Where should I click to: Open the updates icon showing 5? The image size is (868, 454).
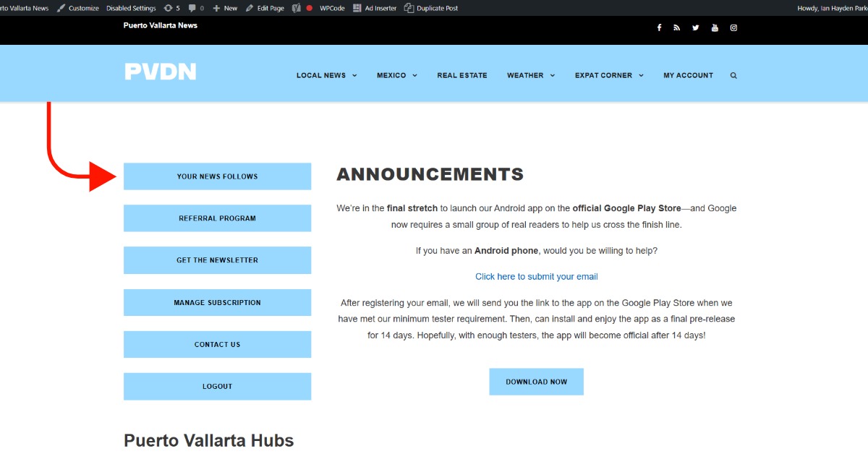pos(172,8)
